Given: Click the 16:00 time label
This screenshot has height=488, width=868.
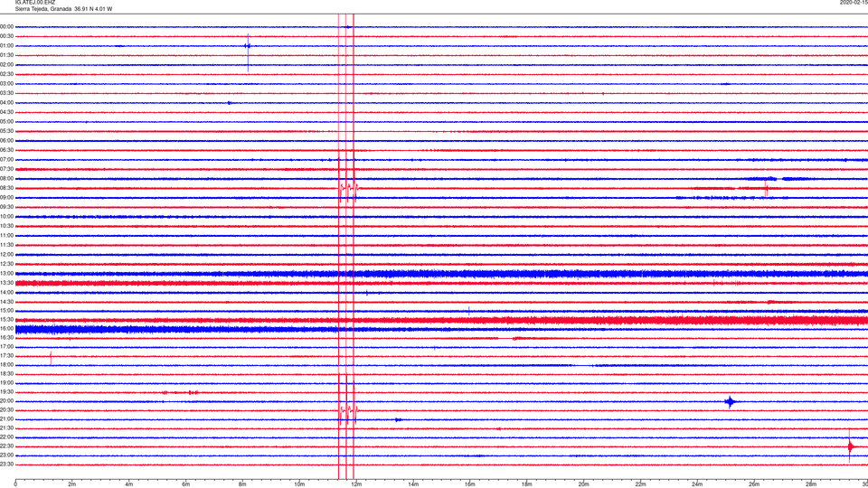Looking at the screenshot, I should (x=6, y=329).
